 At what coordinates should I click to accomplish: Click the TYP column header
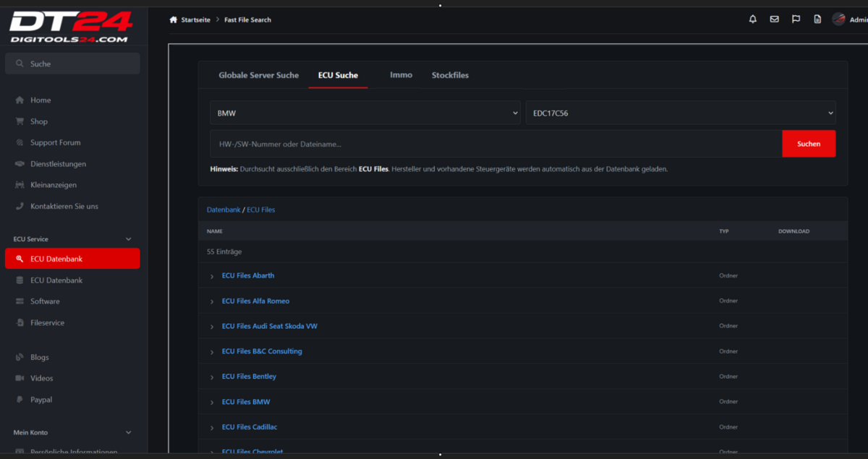723,231
